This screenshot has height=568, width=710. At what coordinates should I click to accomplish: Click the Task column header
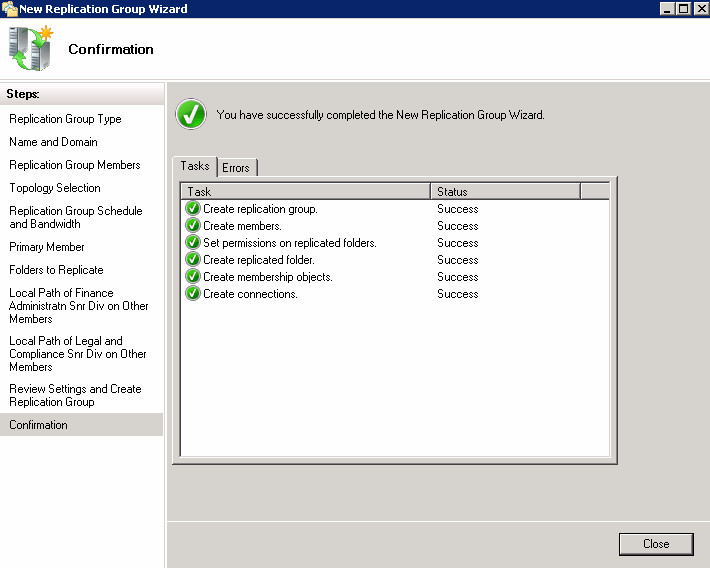click(x=305, y=192)
